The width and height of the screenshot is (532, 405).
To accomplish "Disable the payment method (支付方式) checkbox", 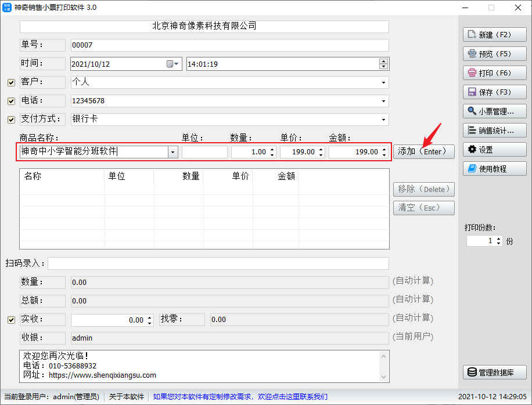I will point(11,120).
